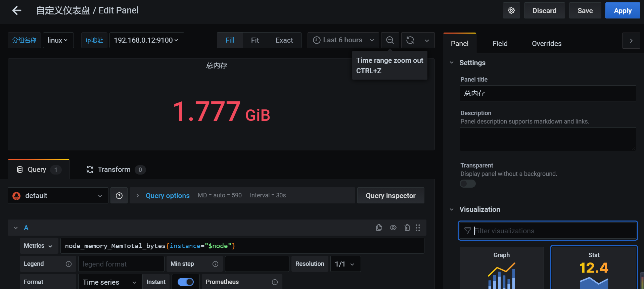Click the Apply button
644x289 pixels.
tap(623, 10)
